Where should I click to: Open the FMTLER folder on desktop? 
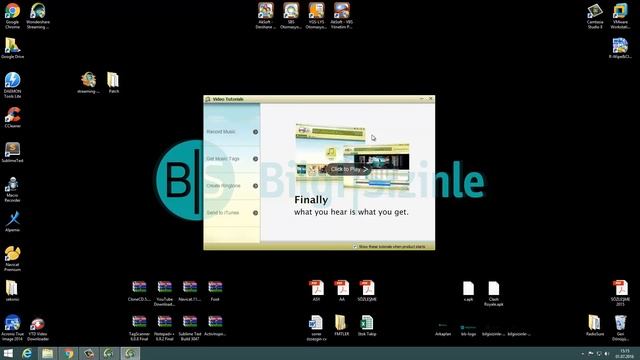coord(342,325)
